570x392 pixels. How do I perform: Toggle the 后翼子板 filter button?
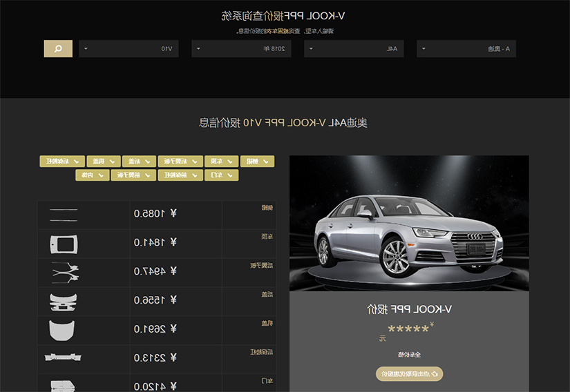(x=180, y=161)
